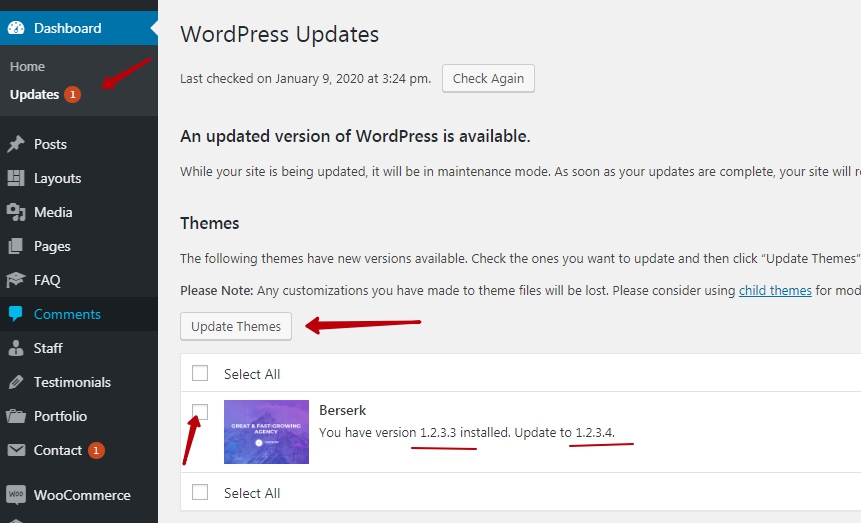This screenshot has height=523, width=861.
Task: Click the Layouts grid icon
Action: 16,178
